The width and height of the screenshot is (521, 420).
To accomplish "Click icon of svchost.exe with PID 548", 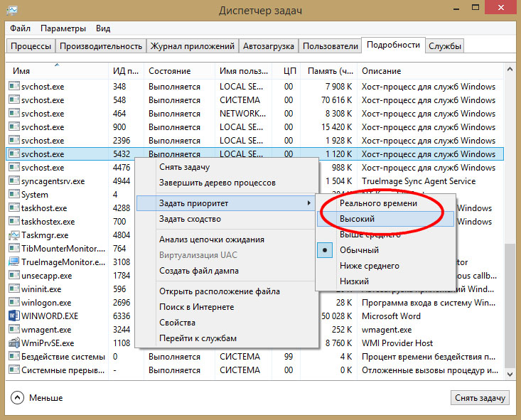I will pos(14,99).
